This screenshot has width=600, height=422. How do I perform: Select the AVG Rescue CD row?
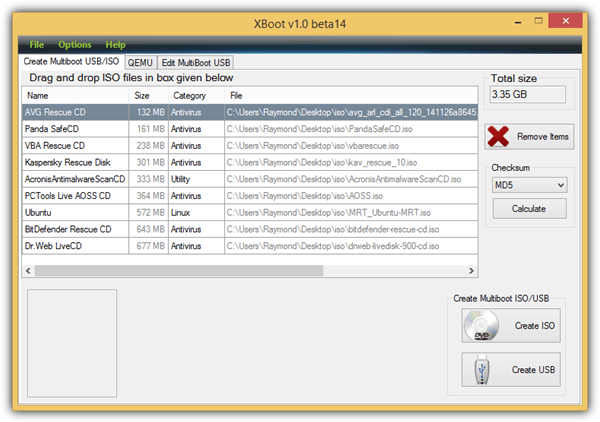coord(250,112)
